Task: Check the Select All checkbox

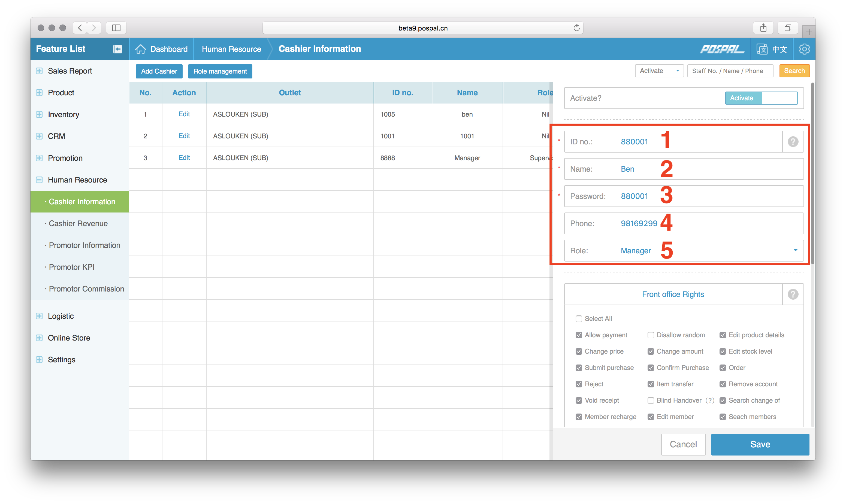Action: click(579, 318)
